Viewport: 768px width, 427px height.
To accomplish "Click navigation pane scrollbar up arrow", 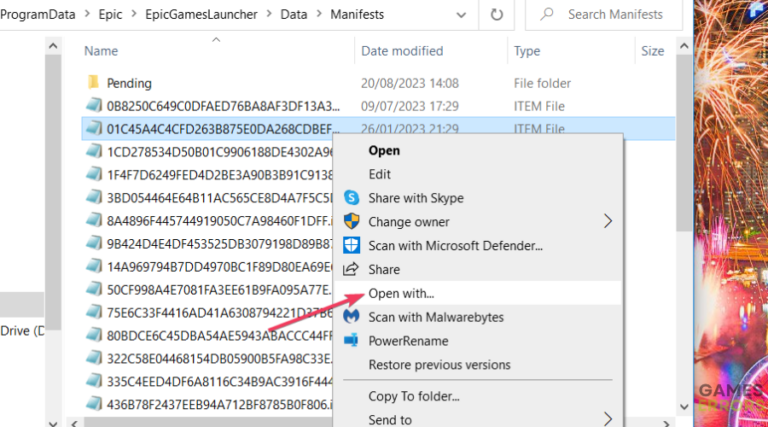I will point(53,47).
